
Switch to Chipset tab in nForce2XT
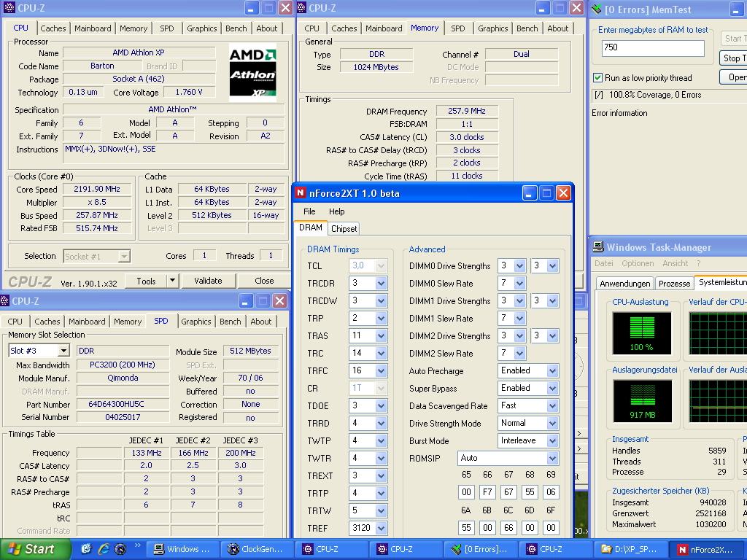click(344, 228)
